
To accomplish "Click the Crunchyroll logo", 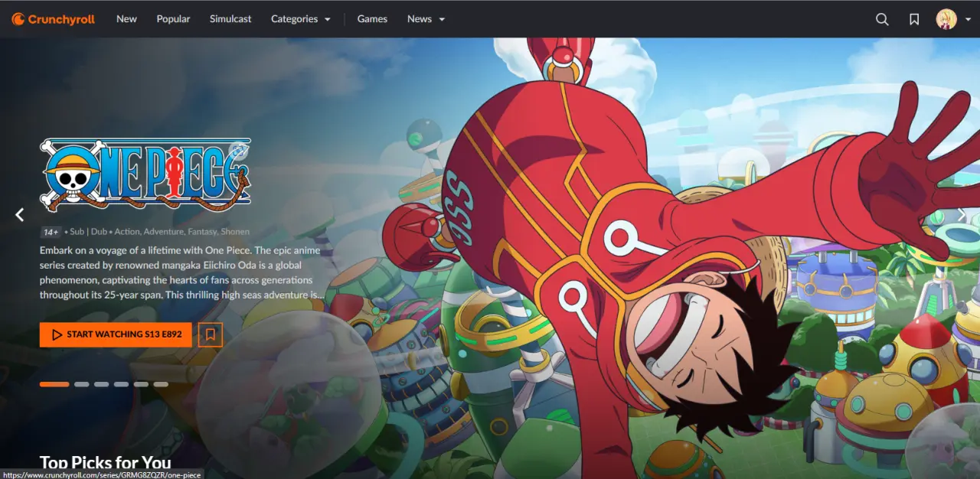I will tap(53, 19).
